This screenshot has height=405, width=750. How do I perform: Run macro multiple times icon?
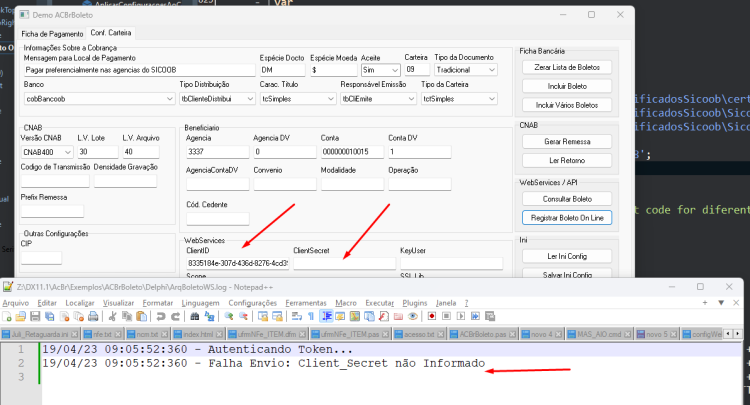tap(475, 317)
